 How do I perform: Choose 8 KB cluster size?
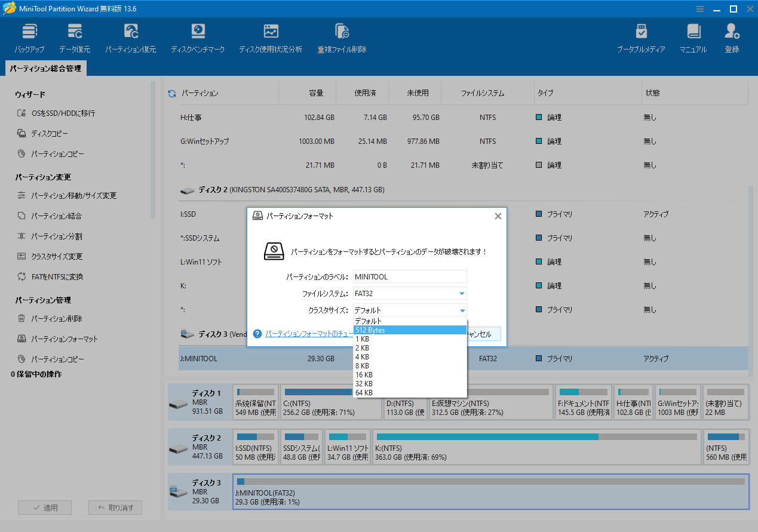410,366
